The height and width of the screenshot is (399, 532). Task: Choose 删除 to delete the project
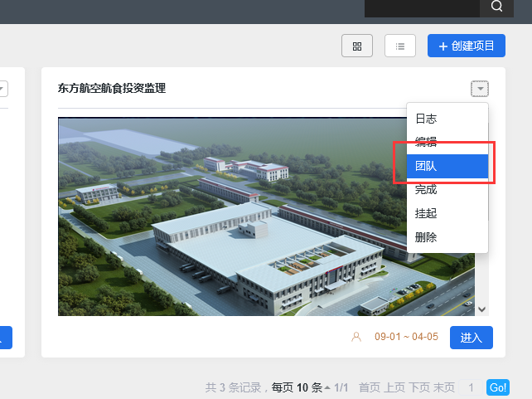pyautogui.click(x=426, y=237)
